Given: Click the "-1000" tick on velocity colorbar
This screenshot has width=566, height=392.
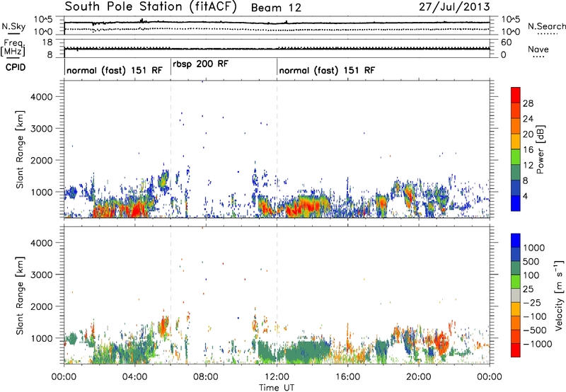Looking at the screenshot, I should 537,344.
